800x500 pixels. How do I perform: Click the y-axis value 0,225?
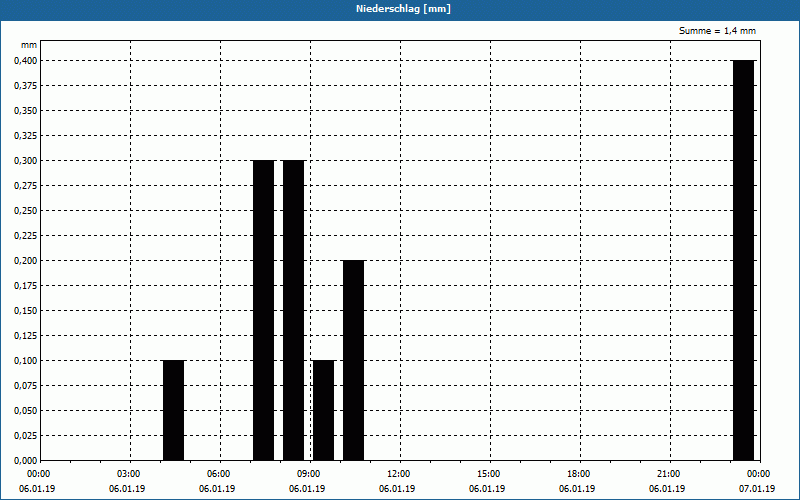(x=26, y=236)
